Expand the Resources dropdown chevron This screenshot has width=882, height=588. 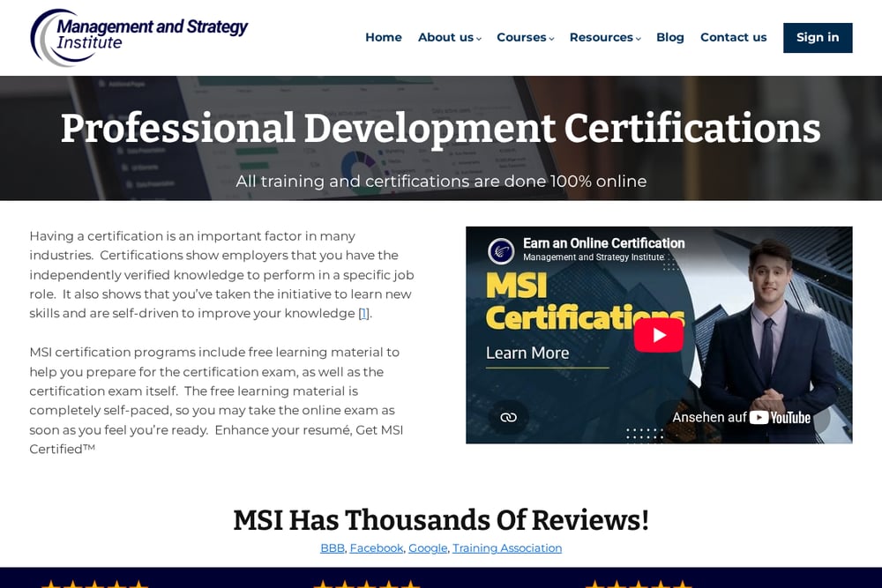click(638, 39)
